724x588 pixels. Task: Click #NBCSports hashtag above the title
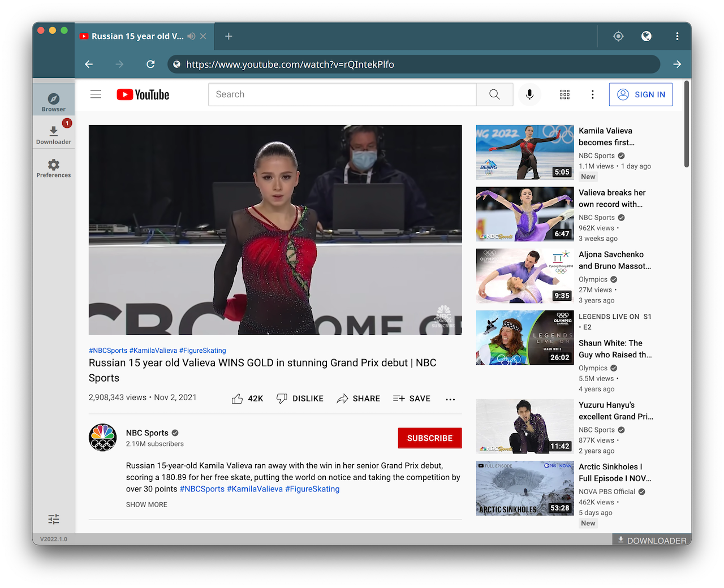tap(108, 351)
